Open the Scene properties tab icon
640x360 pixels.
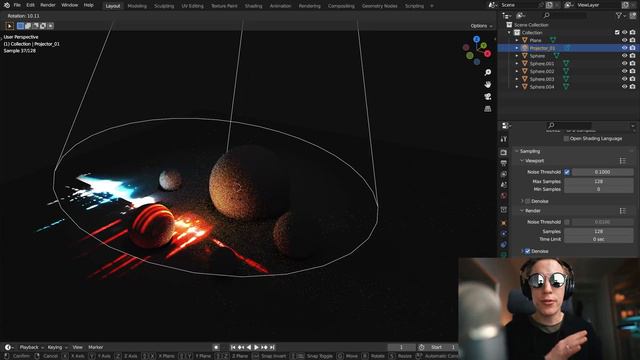504,185
